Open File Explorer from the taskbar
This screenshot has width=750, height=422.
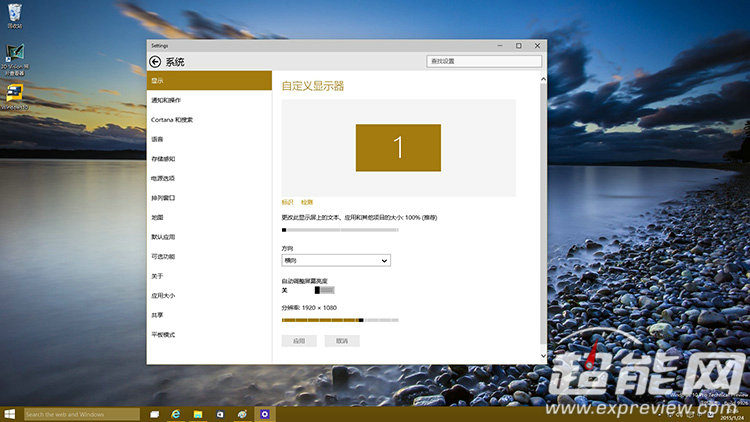198,413
